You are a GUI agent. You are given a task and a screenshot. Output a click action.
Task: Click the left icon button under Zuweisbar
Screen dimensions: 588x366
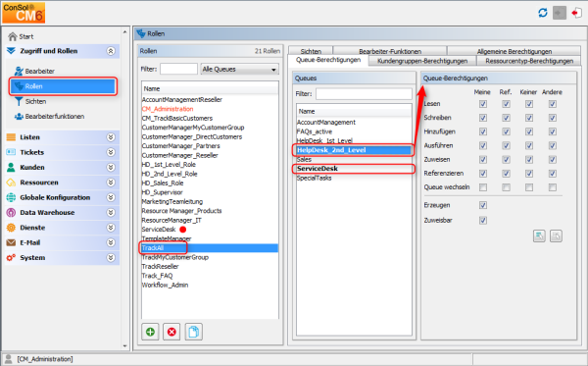(x=539, y=235)
